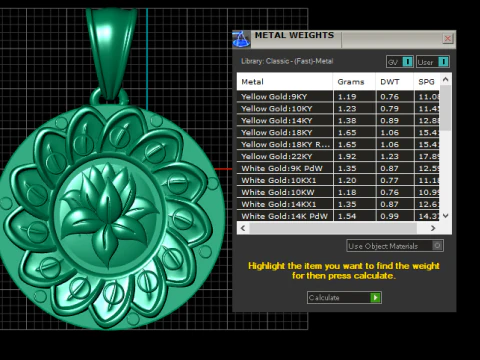Click the 1.23 DWT value
480x360 pixels.
389,157
